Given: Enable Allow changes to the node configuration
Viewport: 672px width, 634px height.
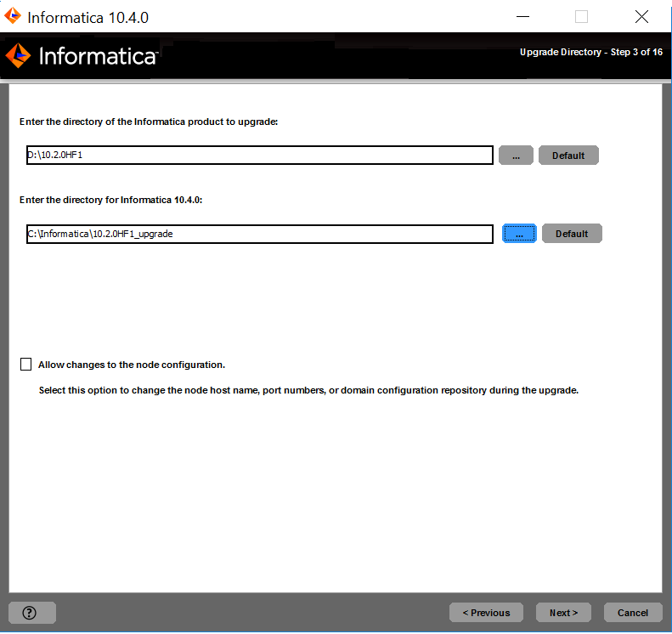Looking at the screenshot, I should (x=25, y=365).
